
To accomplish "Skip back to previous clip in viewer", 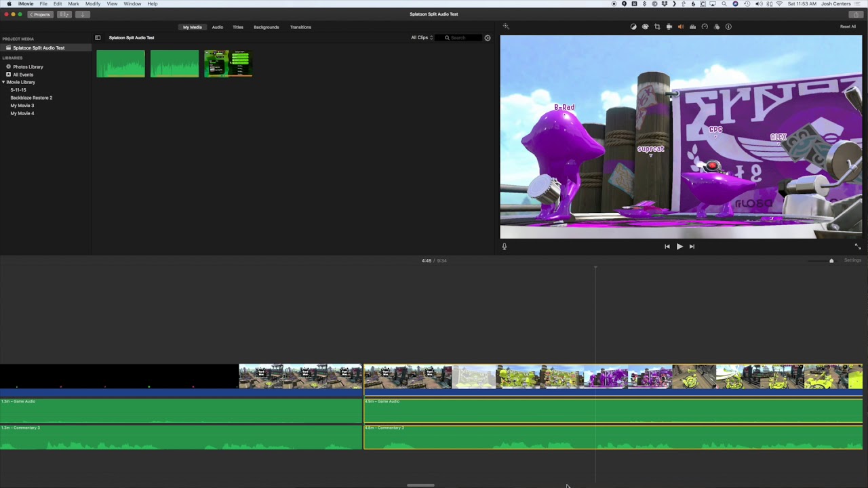I will pos(667,247).
